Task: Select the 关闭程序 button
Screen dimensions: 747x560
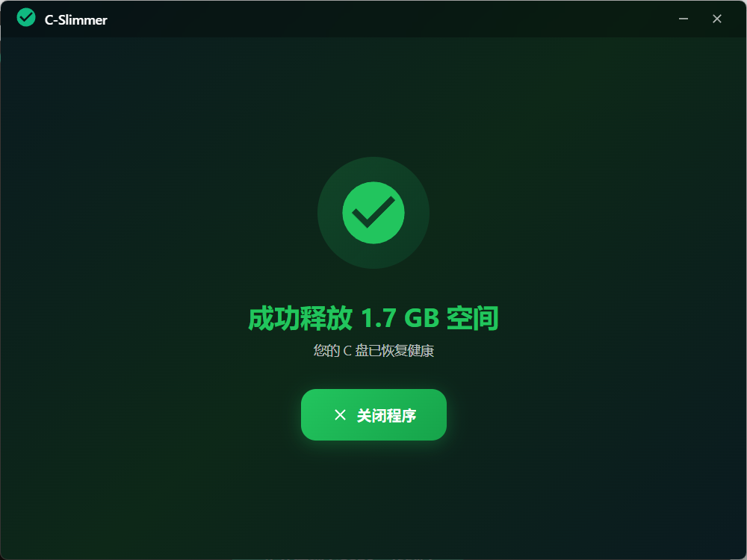Action: (x=373, y=414)
